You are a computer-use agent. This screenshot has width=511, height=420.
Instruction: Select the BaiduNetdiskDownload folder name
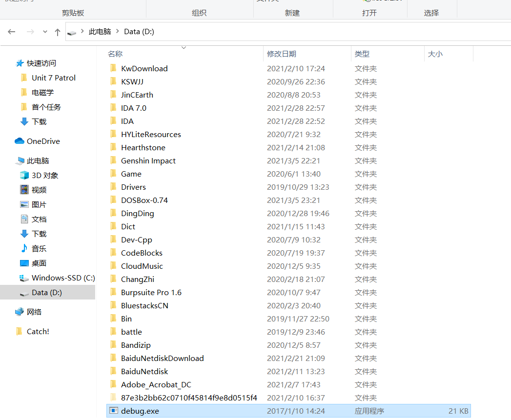pyautogui.click(x=163, y=359)
